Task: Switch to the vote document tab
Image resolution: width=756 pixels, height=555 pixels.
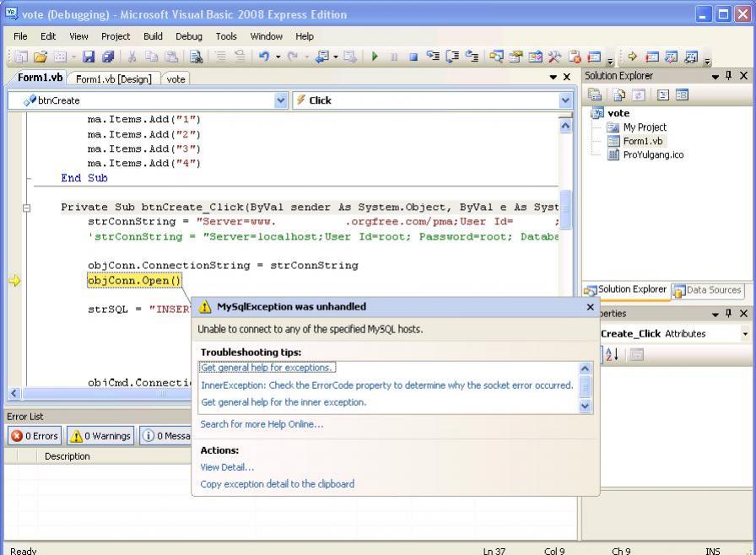Action: tap(175, 79)
